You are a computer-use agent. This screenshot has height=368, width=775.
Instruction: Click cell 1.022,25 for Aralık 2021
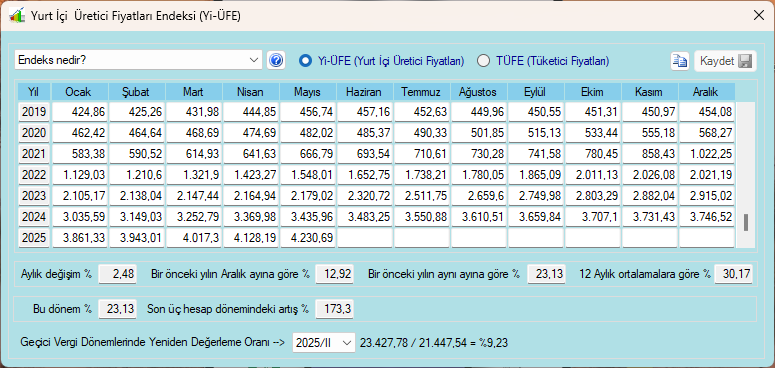pyautogui.click(x=707, y=154)
